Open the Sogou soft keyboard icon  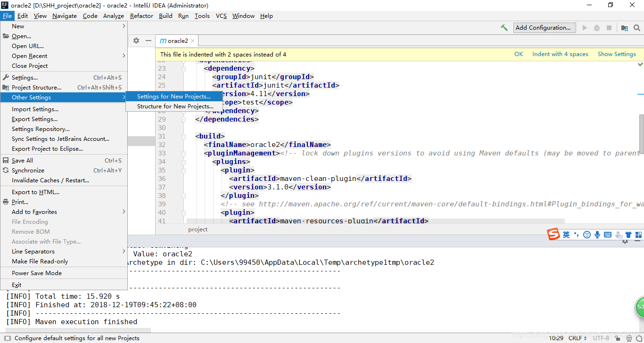pos(608,235)
